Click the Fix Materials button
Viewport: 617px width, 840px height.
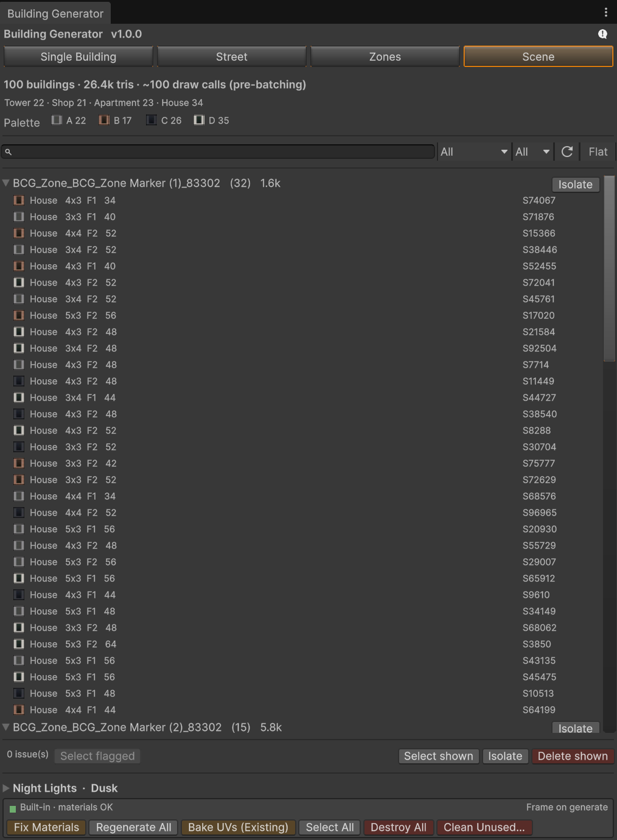tap(47, 827)
